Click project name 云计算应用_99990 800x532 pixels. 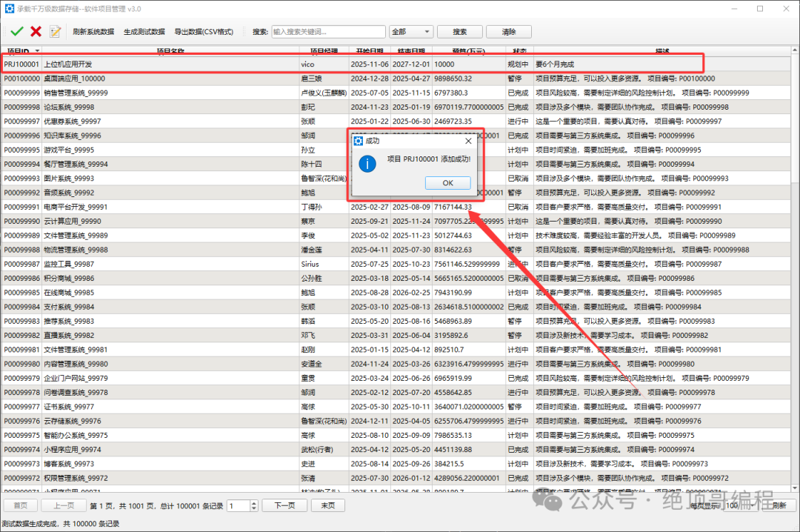coord(72,222)
